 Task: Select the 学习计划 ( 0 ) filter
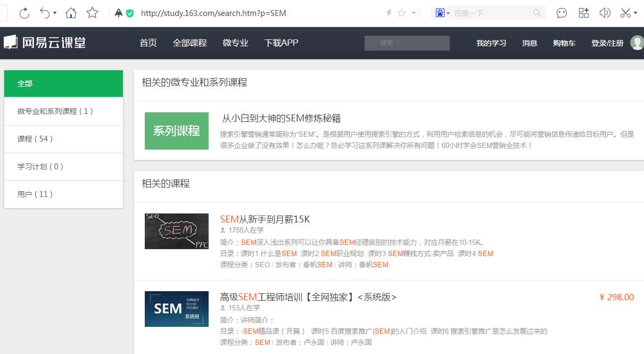click(63, 167)
